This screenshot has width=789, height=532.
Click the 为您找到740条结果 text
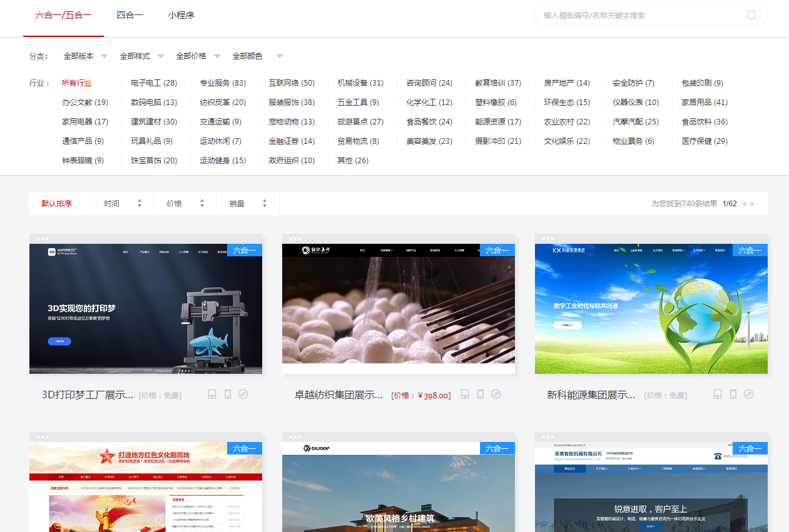click(685, 204)
